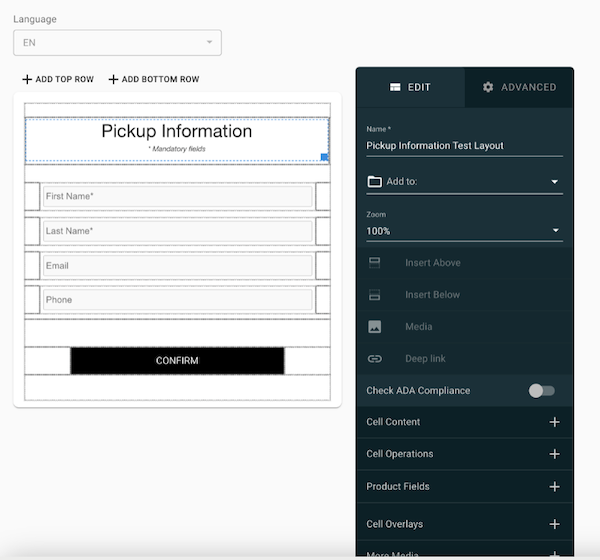The height and width of the screenshot is (560, 600).
Task: Click the plus icon beside Add Top Row
Action: (27, 79)
